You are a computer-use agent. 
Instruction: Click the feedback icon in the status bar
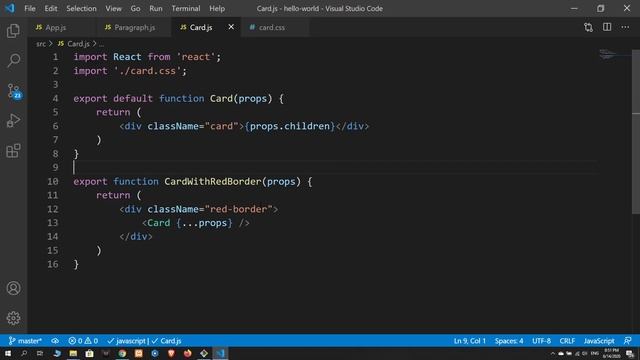628,341
